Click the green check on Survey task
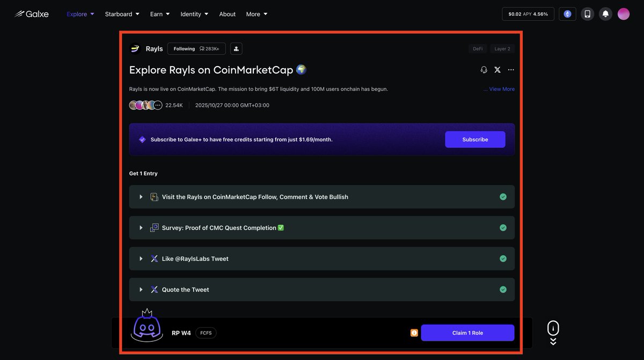The image size is (644, 360). (x=503, y=228)
